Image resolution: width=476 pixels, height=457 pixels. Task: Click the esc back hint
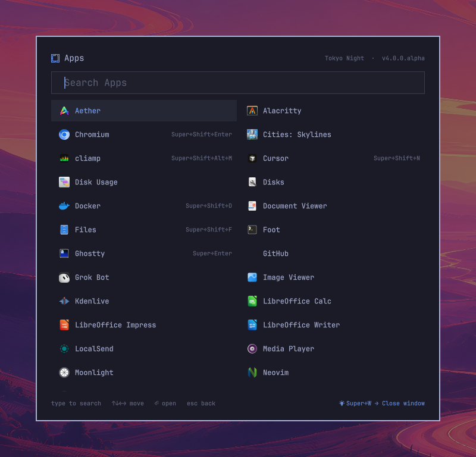pyautogui.click(x=201, y=403)
